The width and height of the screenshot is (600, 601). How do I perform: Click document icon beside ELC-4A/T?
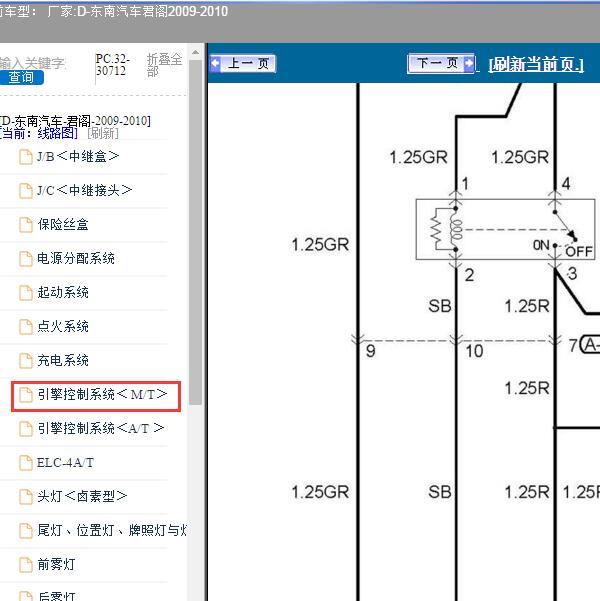pyautogui.click(x=26, y=463)
